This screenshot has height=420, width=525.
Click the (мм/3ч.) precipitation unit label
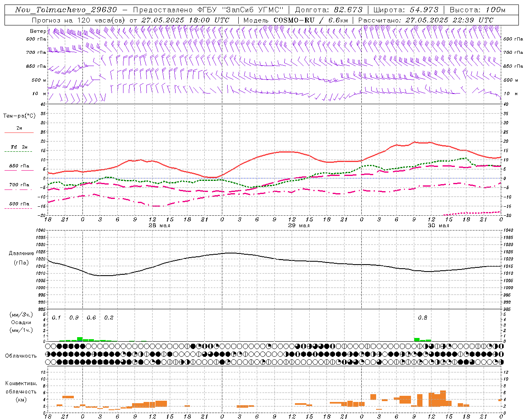pos(21,315)
